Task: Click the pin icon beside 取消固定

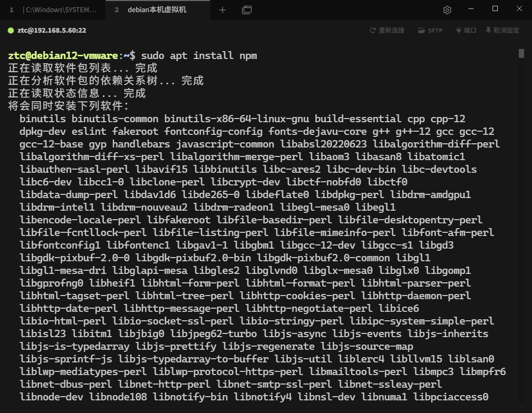Action: point(488,30)
